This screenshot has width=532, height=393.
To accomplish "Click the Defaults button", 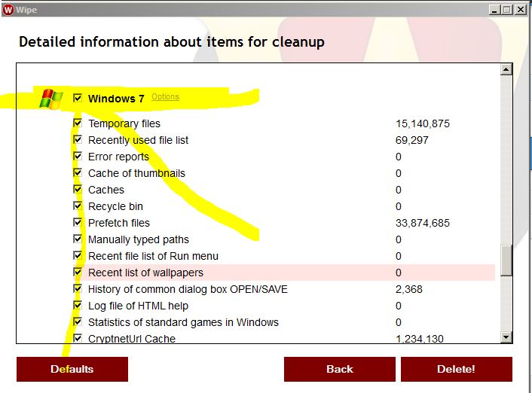I will (x=72, y=369).
